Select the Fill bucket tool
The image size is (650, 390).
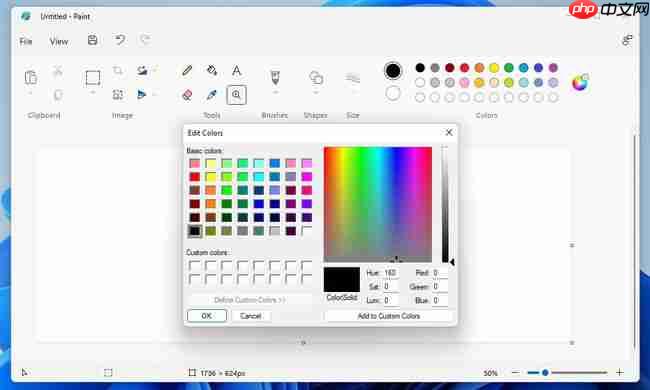(212, 70)
